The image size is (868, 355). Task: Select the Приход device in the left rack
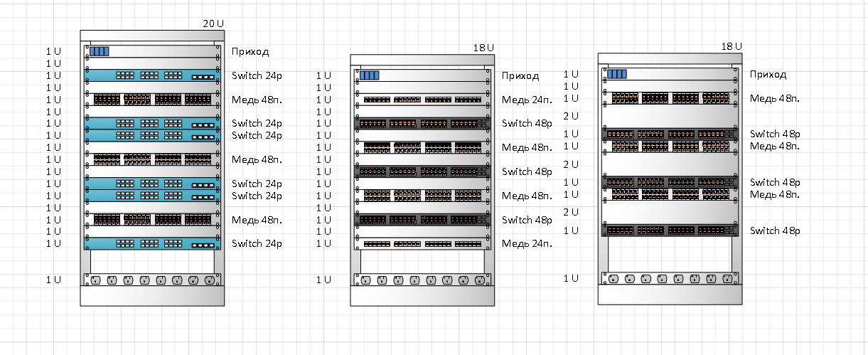pos(151,51)
